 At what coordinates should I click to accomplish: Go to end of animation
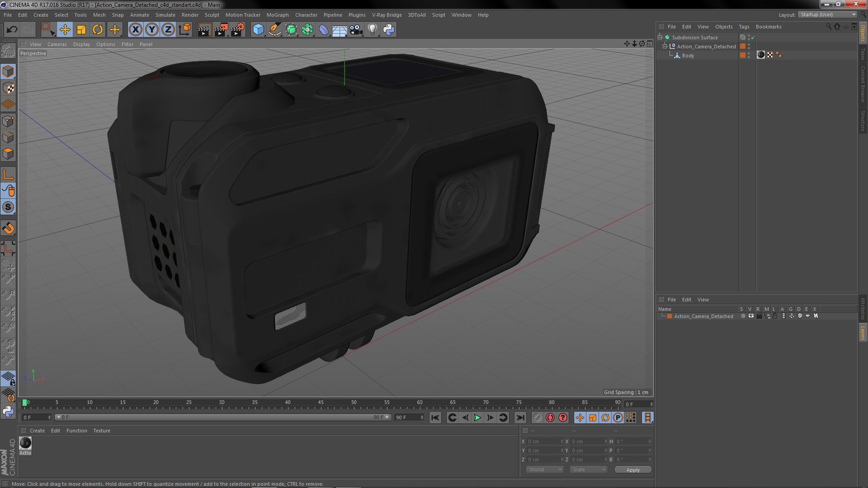pos(520,418)
